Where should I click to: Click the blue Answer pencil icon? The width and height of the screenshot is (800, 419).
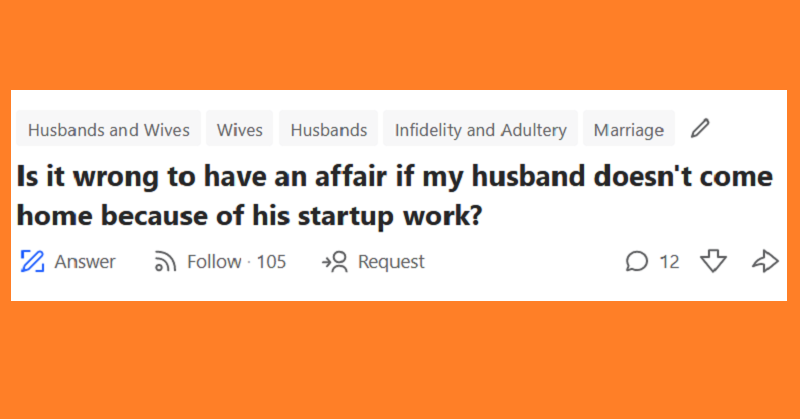(32, 261)
